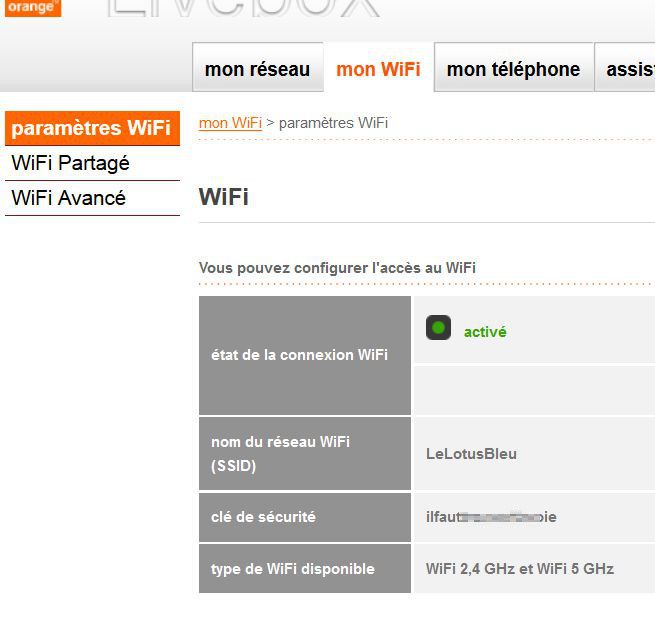Open the partially visible assistance tab
The image size is (655, 632).
coord(625,67)
